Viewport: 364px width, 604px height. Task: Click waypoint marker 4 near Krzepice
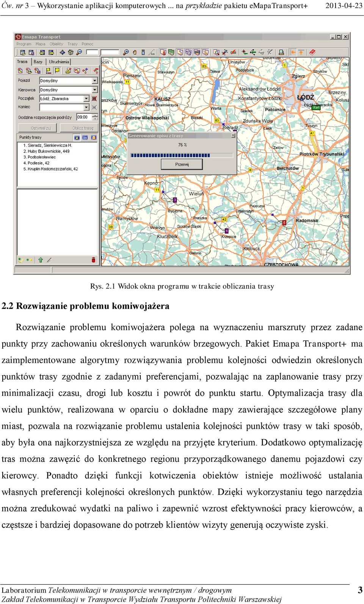[x=226, y=231]
